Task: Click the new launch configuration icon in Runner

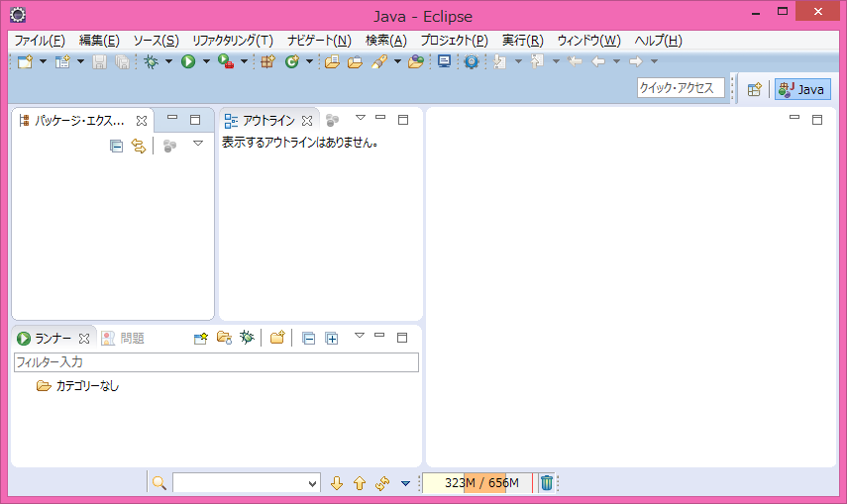Action: pos(200,339)
